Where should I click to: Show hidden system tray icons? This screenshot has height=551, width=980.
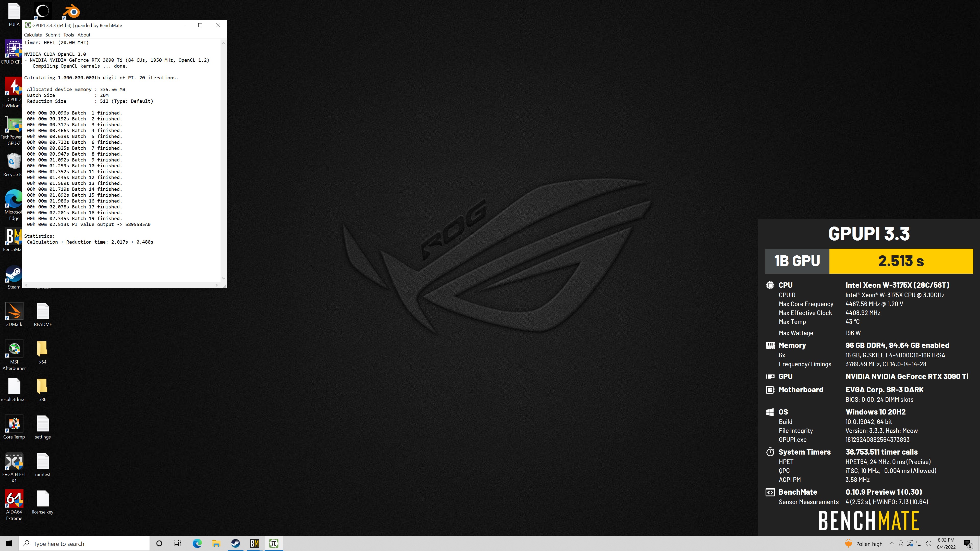tap(891, 543)
